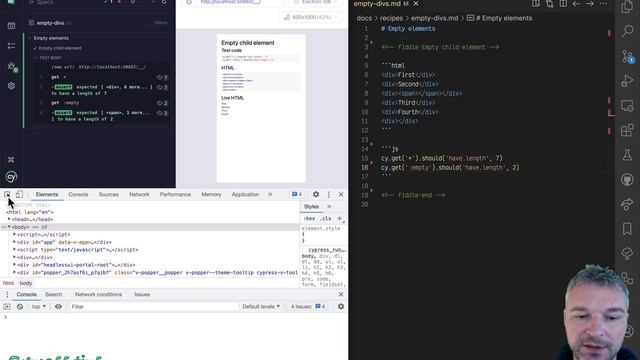Open viewport size 600x1000 dropdown
Screen dimensions: 640x360
(x=311, y=17)
